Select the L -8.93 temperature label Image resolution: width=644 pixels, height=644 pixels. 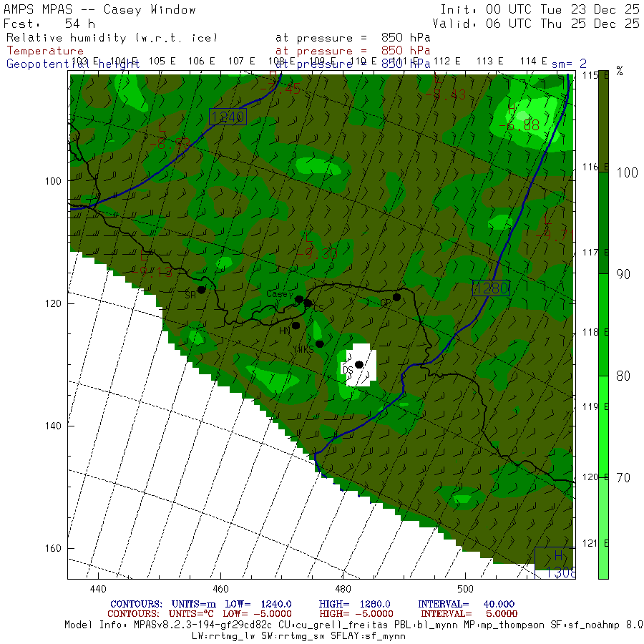click(x=170, y=136)
